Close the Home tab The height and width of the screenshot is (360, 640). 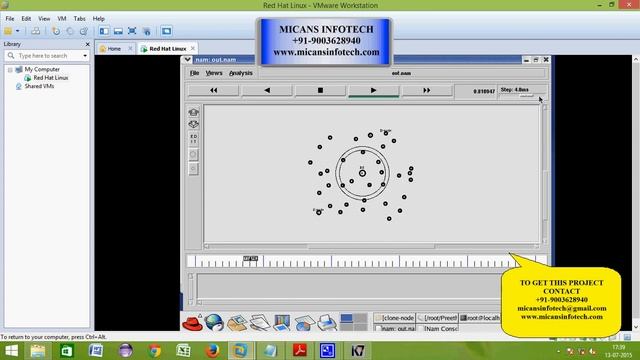[130, 49]
